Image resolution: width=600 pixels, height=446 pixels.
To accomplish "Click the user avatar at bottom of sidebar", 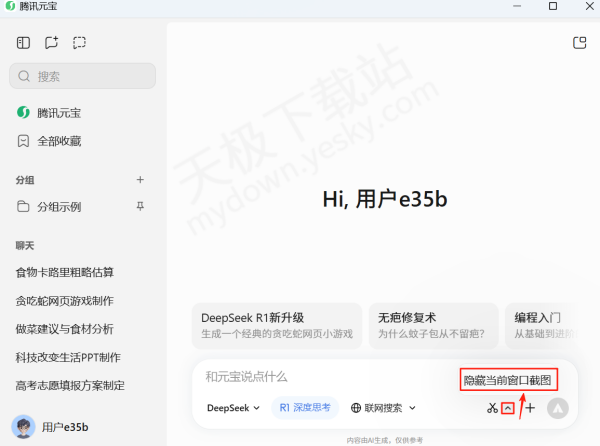I will pos(23,427).
